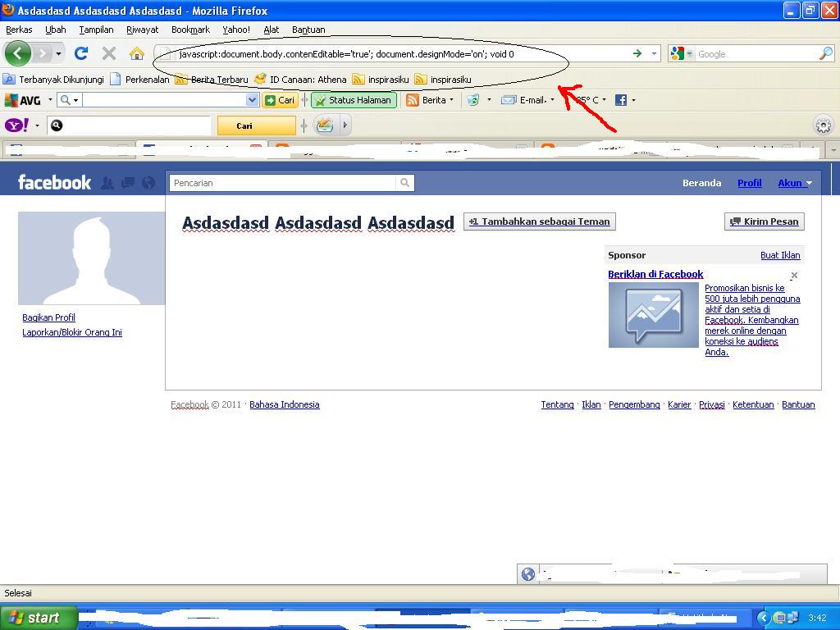Screen dimensions: 840x630
Task: Open the Bantuan menu
Action: (308, 30)
